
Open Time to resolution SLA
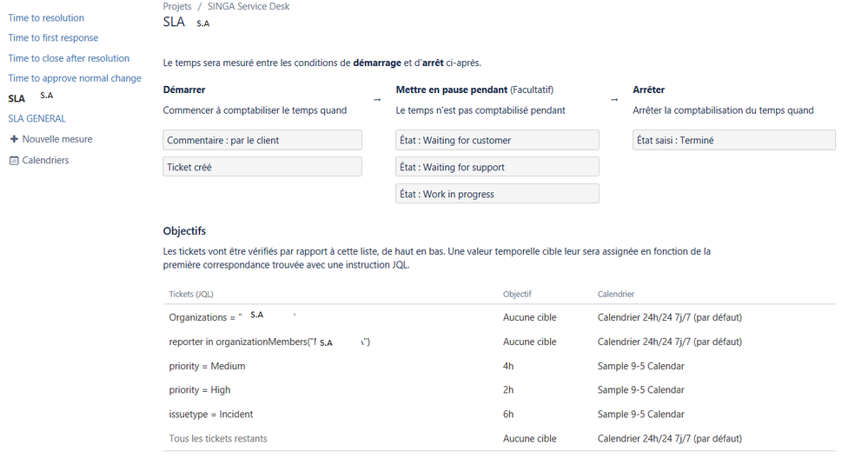coord(46,17)
